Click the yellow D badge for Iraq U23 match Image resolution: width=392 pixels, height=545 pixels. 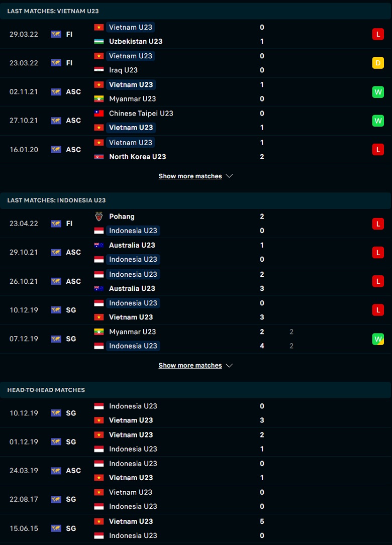(378, 63)
